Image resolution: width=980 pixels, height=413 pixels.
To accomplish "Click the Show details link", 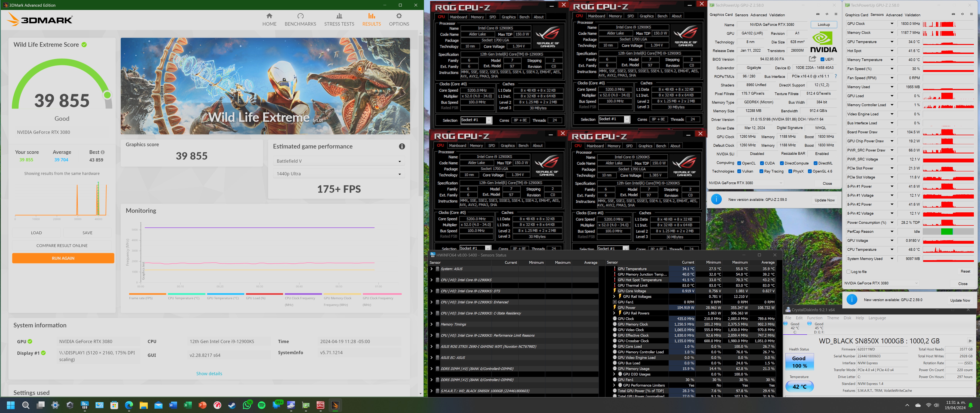I will pos(209,373).
